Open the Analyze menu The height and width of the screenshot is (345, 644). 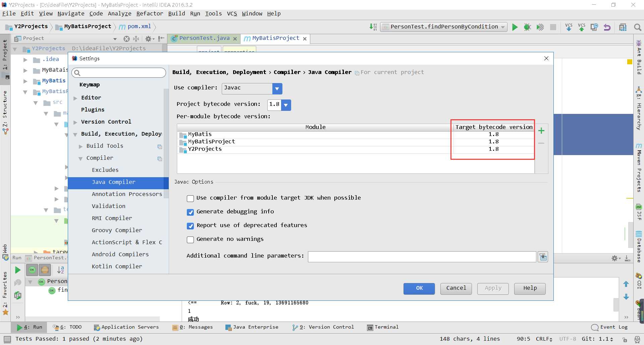(x=119, y=13)
